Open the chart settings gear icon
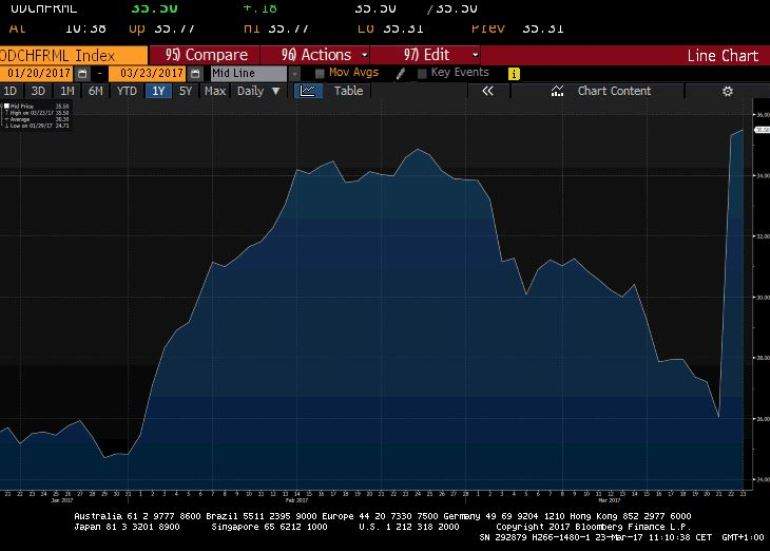770x551 pixels. click(727, 91)
